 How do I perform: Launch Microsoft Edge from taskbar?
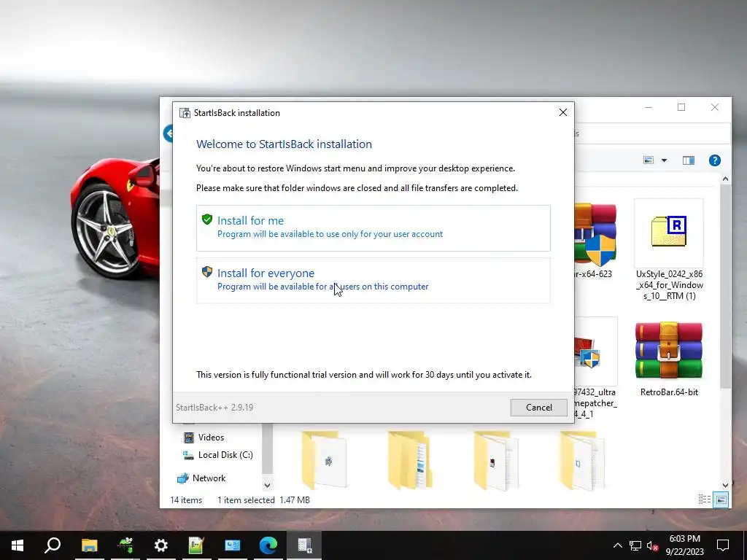[268, 545]
